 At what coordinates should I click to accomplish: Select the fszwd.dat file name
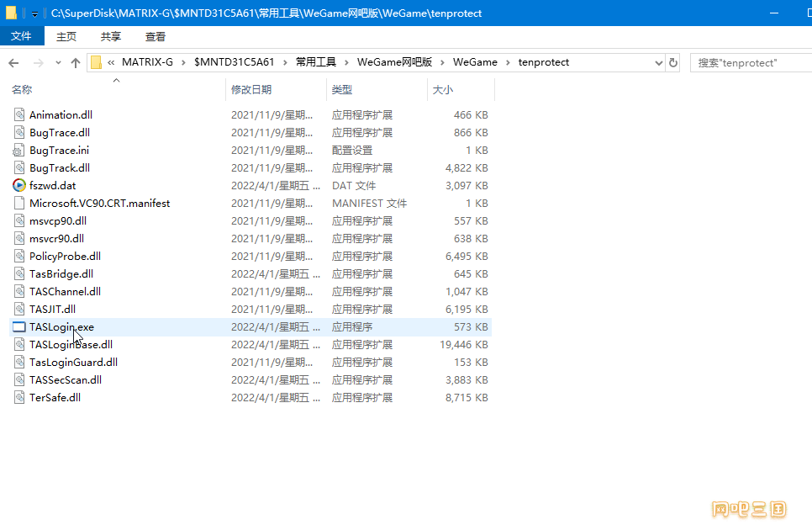pos(53,185)
